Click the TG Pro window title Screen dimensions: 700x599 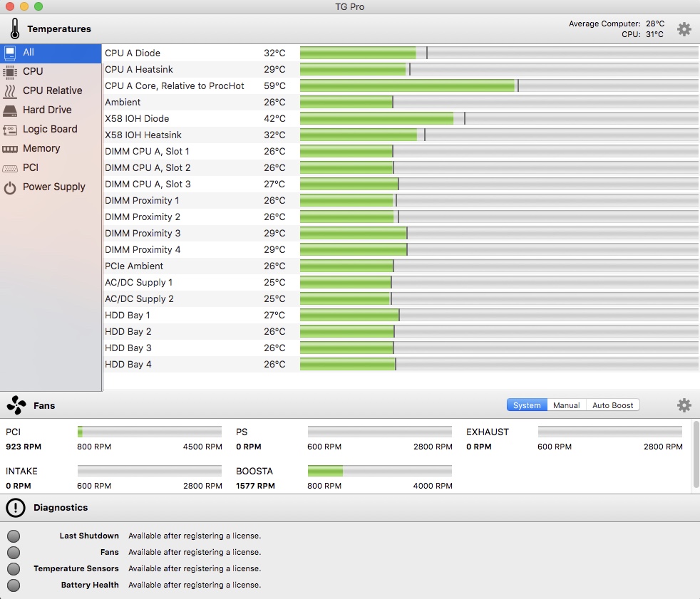[x=350, y=6]
